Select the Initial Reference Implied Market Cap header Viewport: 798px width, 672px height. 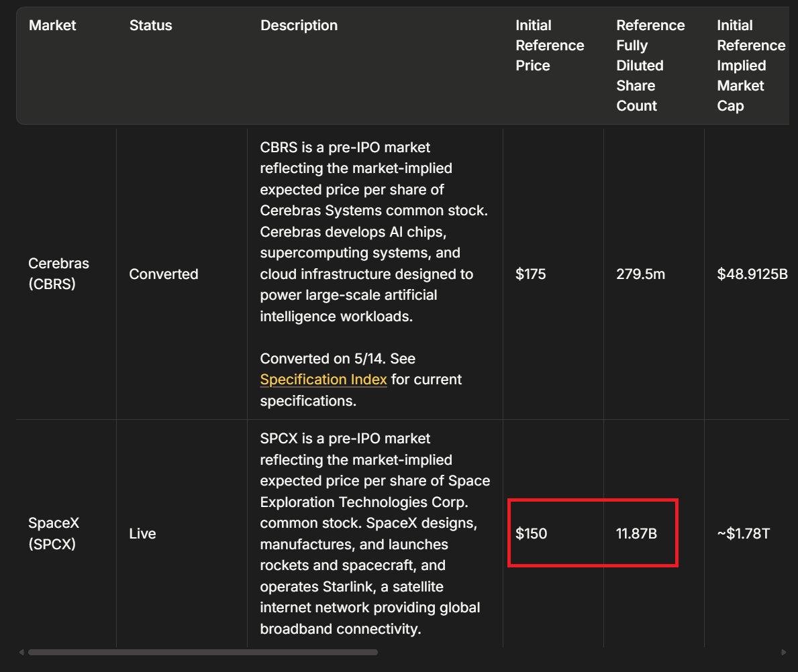coord(751,66)
